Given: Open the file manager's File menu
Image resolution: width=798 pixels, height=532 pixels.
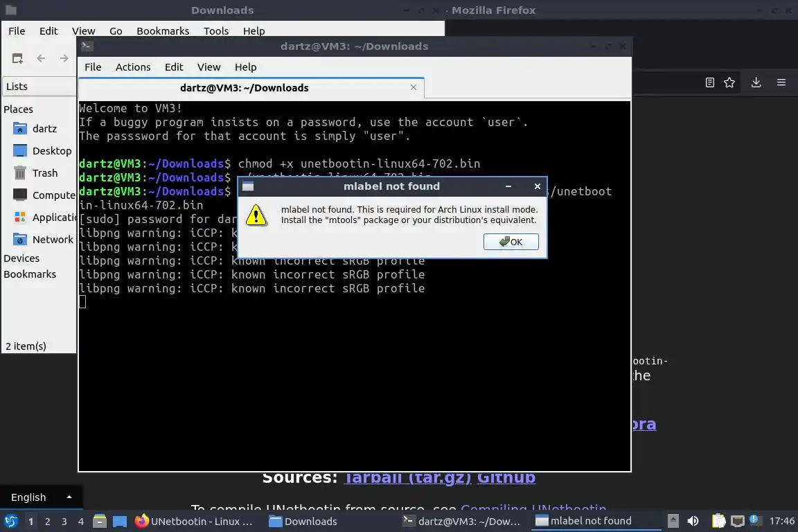Looking at the screenshot, I should click(17, 31).
